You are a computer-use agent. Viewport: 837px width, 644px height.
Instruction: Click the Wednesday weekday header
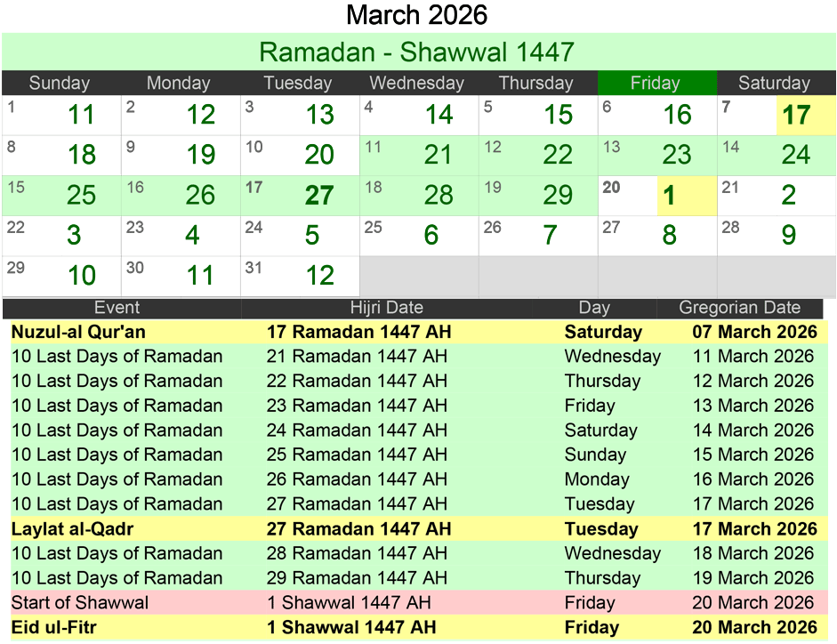(x=417, y=84)
